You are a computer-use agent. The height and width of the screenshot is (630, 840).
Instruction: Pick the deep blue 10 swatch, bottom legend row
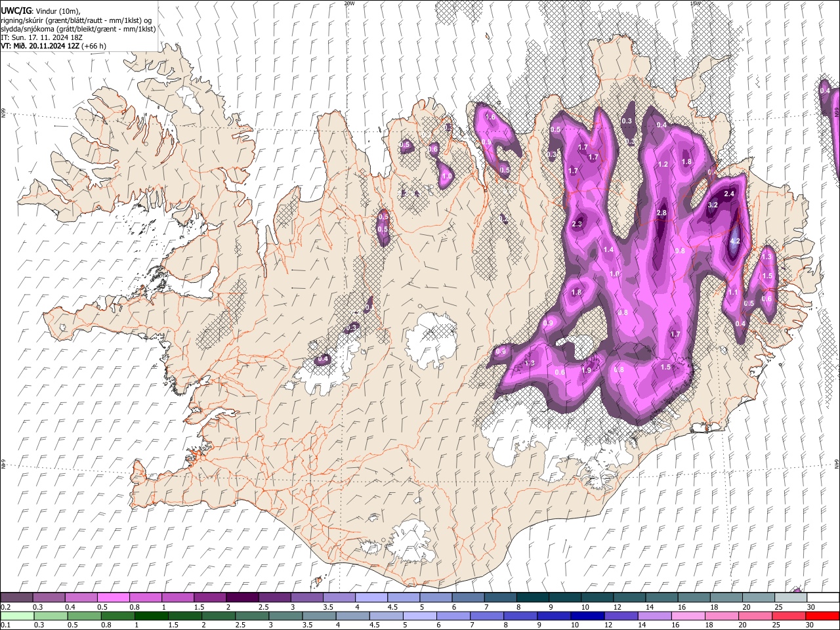pos(587,616)
